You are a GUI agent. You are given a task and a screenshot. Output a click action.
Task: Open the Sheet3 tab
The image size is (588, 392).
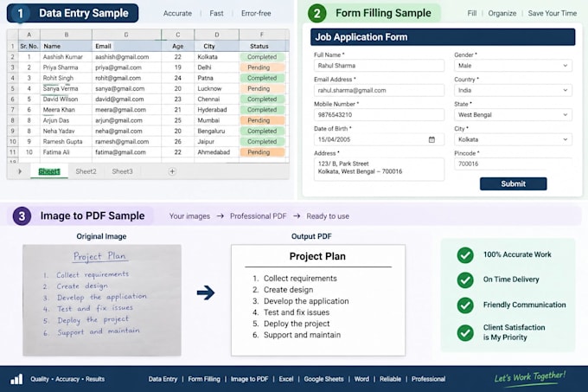pyautogui.click(x=122, y=171)
